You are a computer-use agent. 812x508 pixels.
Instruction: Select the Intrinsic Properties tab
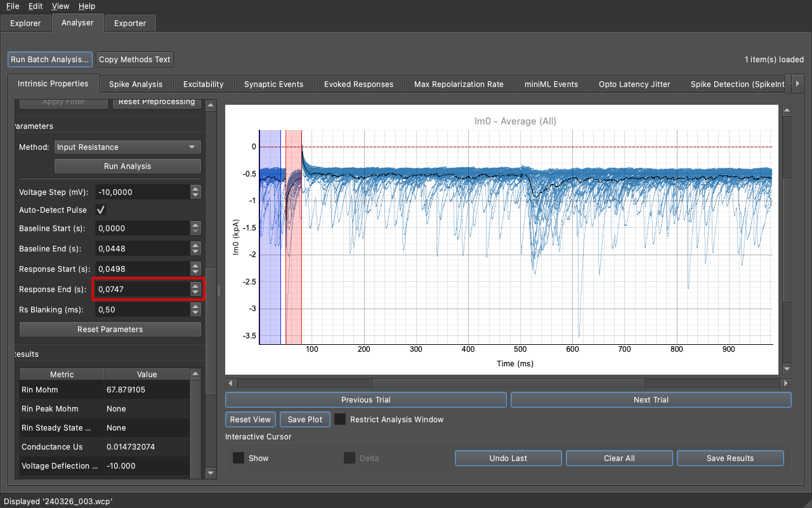click(53, 83)
